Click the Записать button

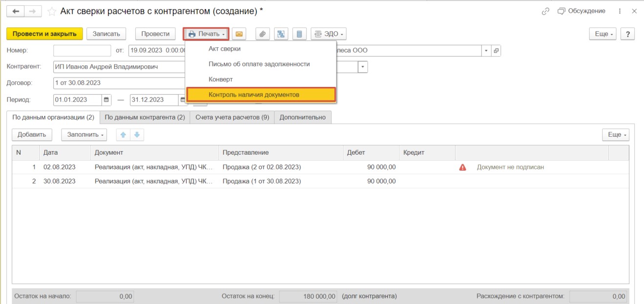click(106, 34)
